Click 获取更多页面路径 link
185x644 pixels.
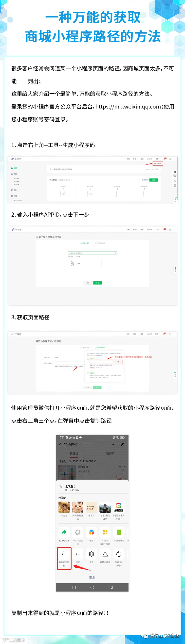coord(79,366)
